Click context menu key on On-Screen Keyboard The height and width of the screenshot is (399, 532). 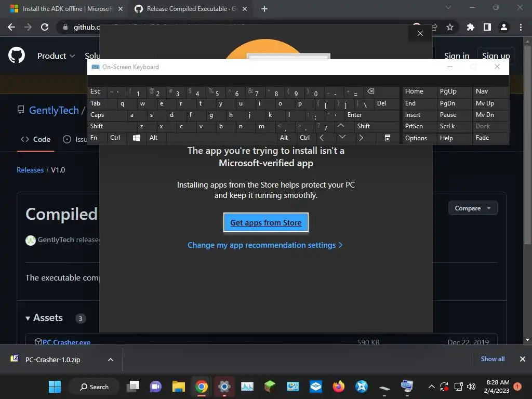click(x=387, y=138)
